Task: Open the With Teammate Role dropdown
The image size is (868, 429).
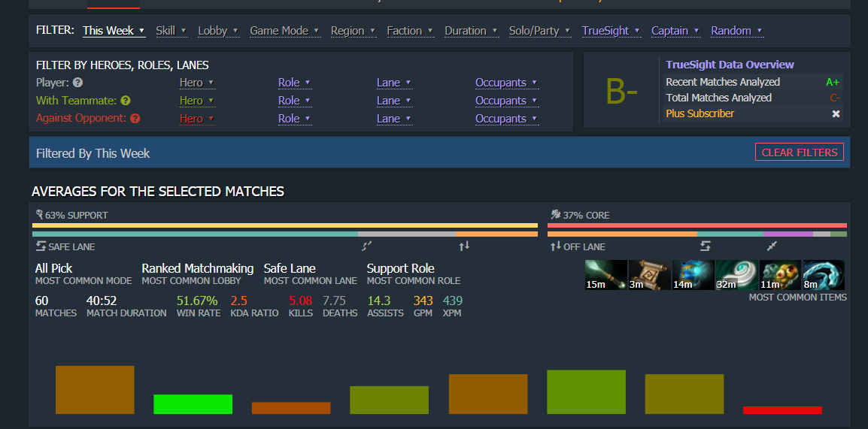Action: [295, 101]
